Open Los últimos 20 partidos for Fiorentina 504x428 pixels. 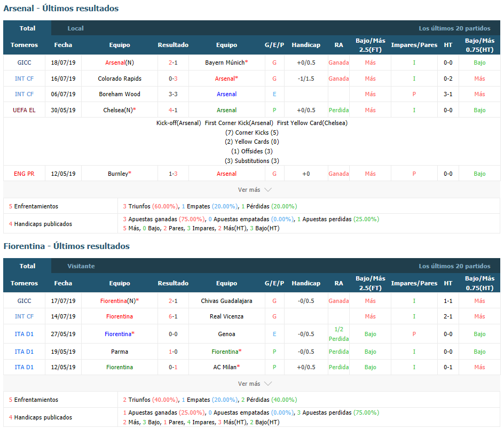pos(454,266)
